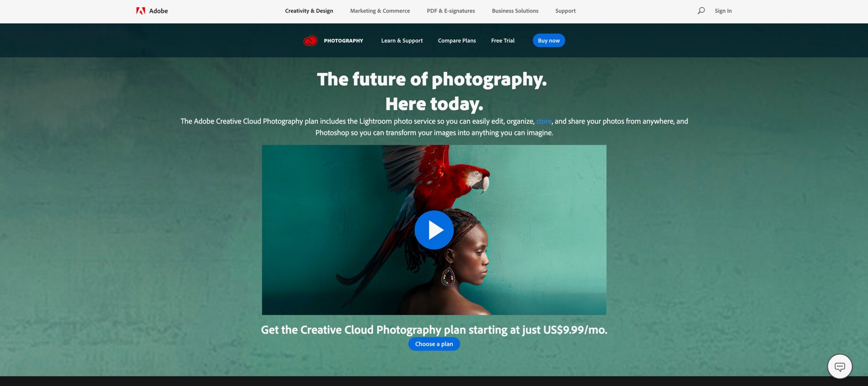Click the Sign In link
Screen dimensions: 868x386
click(x=723, y=11)
